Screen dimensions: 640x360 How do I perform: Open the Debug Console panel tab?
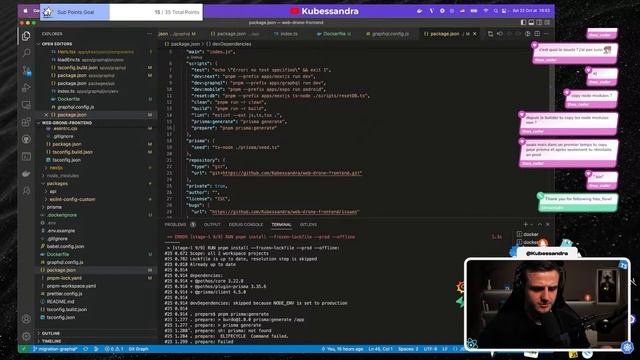pyautogui.click(x=246, y=224)
